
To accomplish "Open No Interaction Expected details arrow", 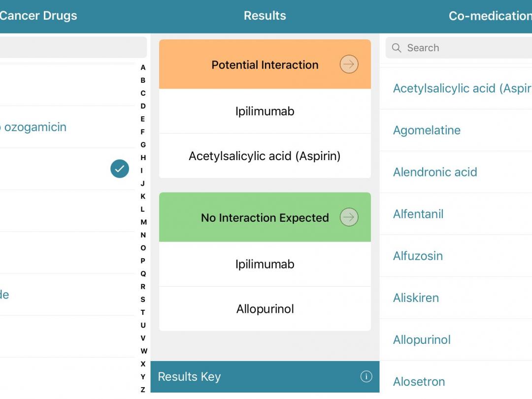I will (x=349, y=217).
